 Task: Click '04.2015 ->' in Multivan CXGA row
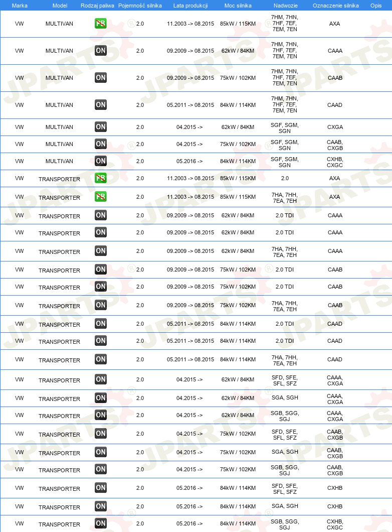(x=189, y=127)
